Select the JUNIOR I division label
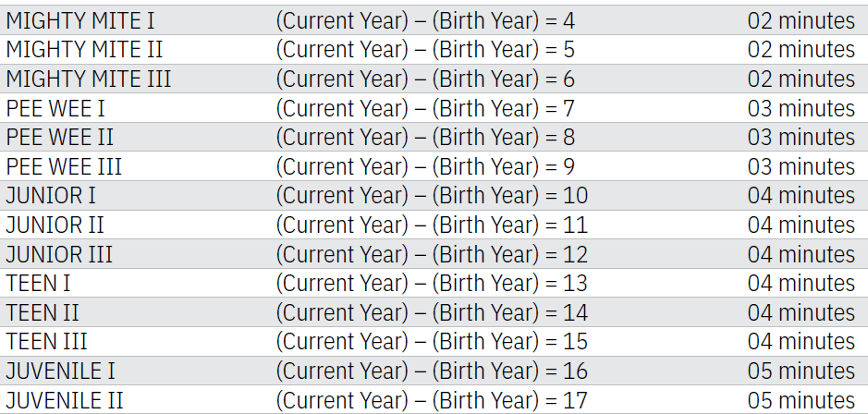 (x=51, y=196)
